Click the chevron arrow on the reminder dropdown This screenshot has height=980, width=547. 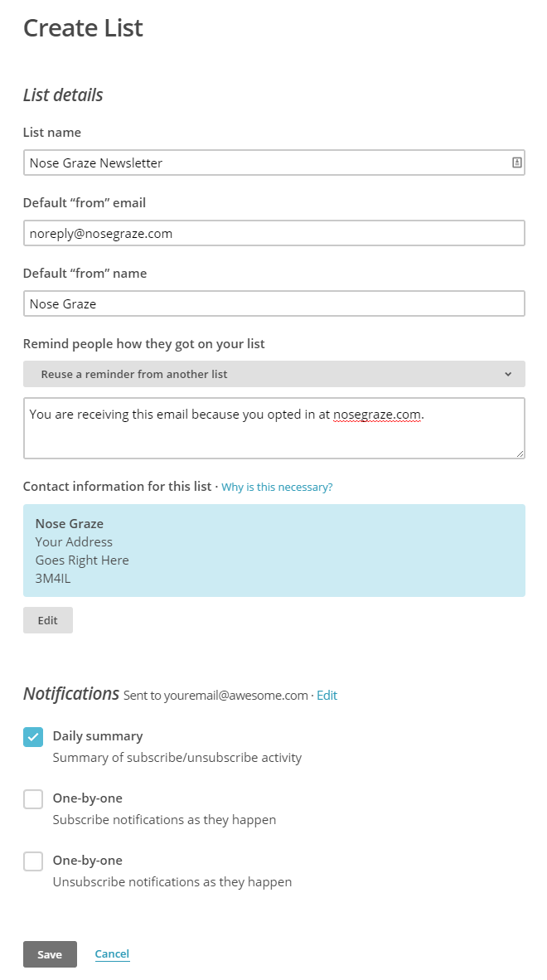(507, 375)
